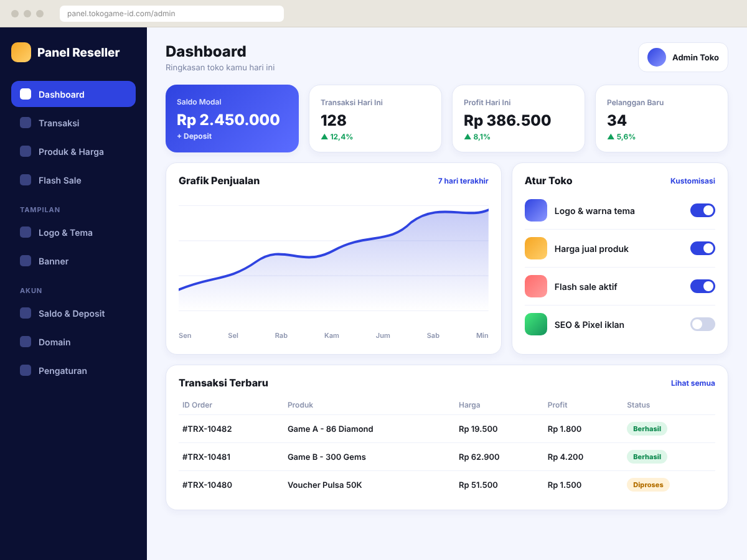Click the orange Harga jual produk icon
Screen dimensions: 747x560
536,248
